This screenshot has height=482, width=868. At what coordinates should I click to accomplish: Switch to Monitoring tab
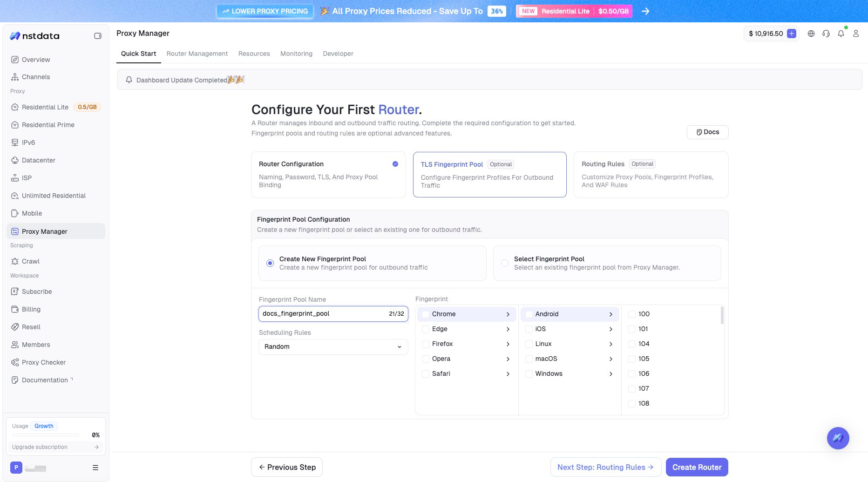[296, 54]
